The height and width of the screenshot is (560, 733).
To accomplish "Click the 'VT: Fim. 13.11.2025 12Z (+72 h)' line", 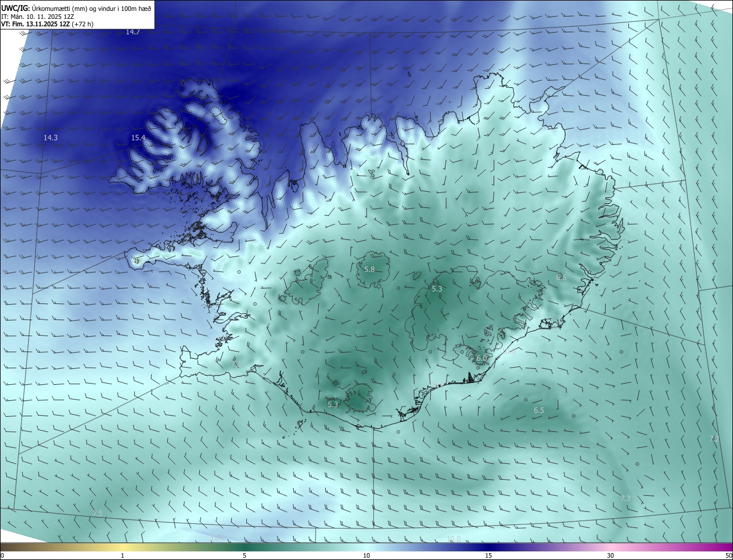I will coord(48,24).
